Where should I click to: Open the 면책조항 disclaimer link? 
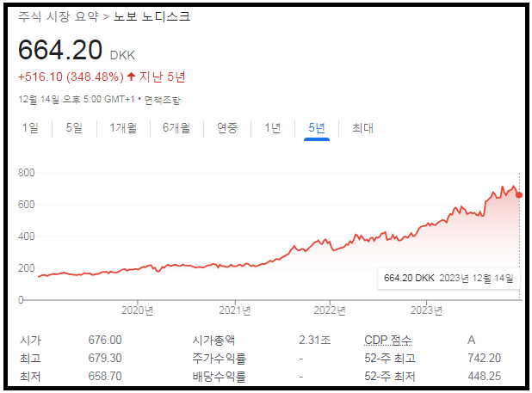163,100
